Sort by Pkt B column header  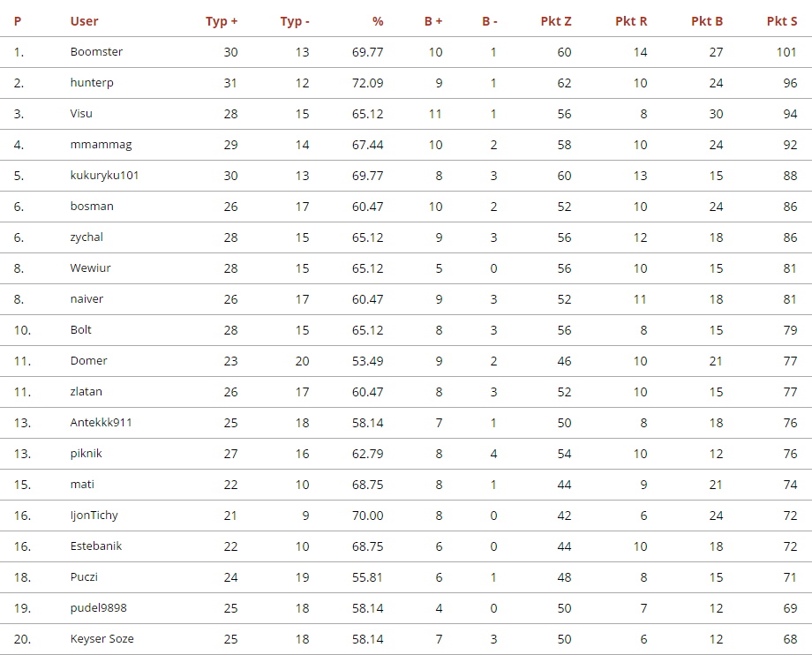(707, 21)
